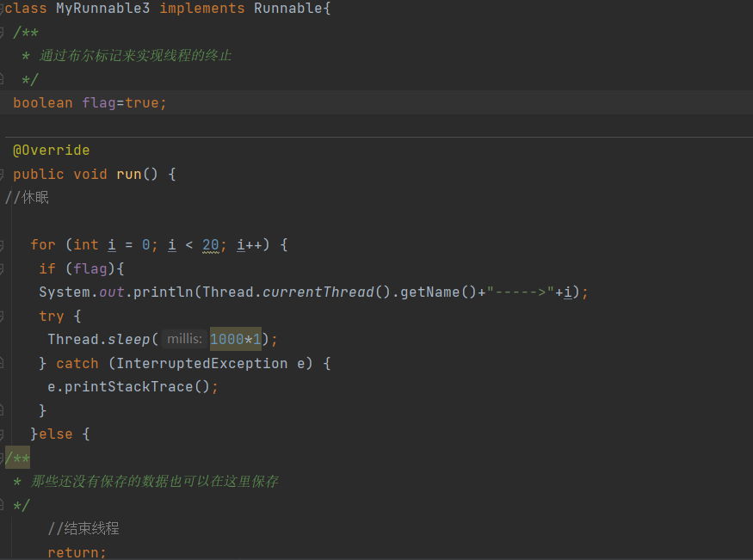Click the void keyword

90,174
